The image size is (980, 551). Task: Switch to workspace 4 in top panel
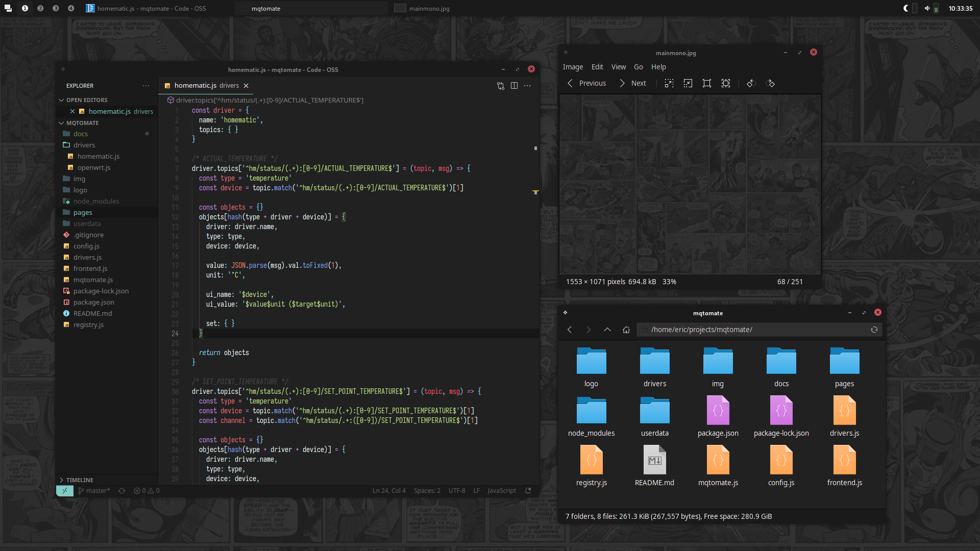pyautogui.click(x=71, y=8)
